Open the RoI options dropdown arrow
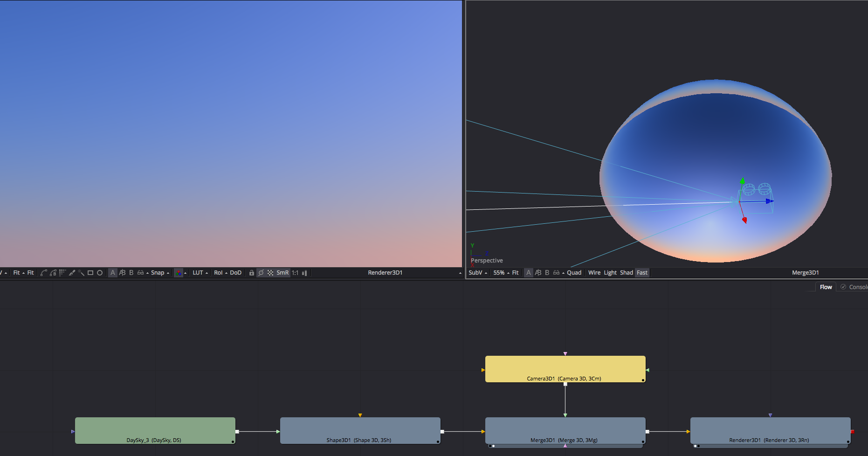The width and height of the screenshot is (868, 456). point(227,273)
